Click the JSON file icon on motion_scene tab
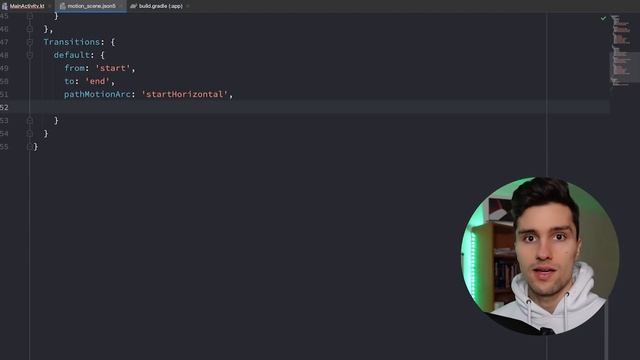Screen dimensions: 640x360 [x=62, y=6]
